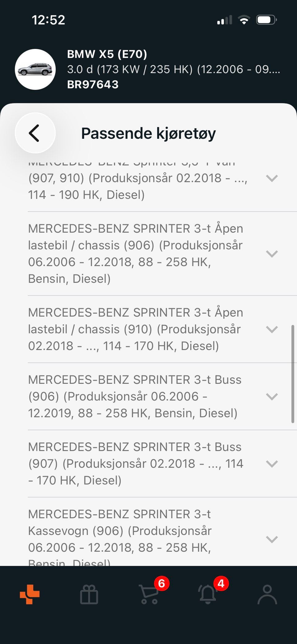Open the gift box offers tab
The height and width of the screenshot is (644, 297).
[x=89, y=594]
